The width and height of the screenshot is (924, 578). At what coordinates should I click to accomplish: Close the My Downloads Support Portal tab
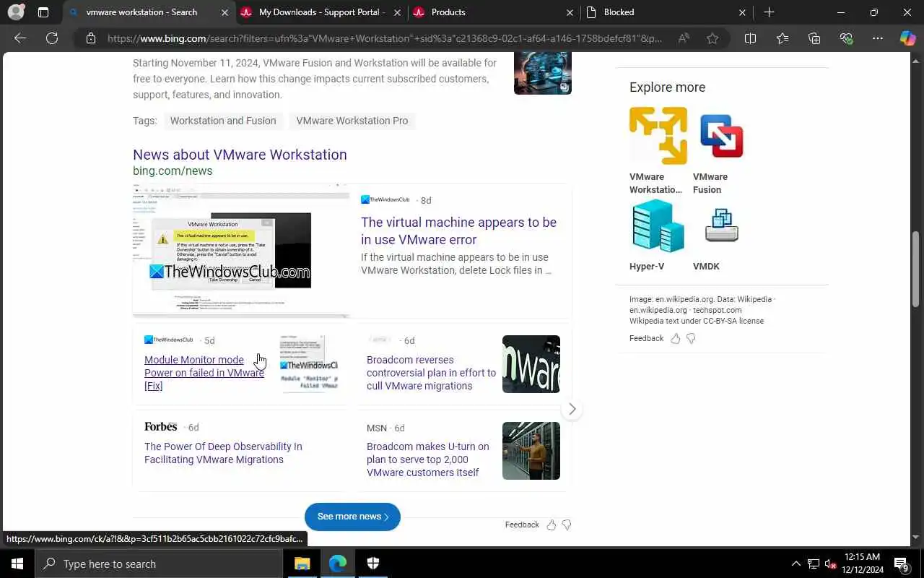(x=397, y=12)
